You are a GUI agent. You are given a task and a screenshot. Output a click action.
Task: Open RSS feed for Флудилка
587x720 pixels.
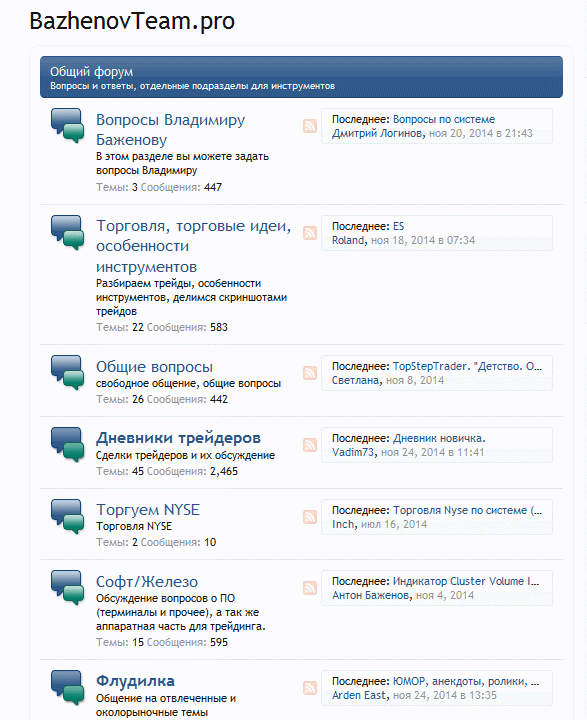(310, 688)
